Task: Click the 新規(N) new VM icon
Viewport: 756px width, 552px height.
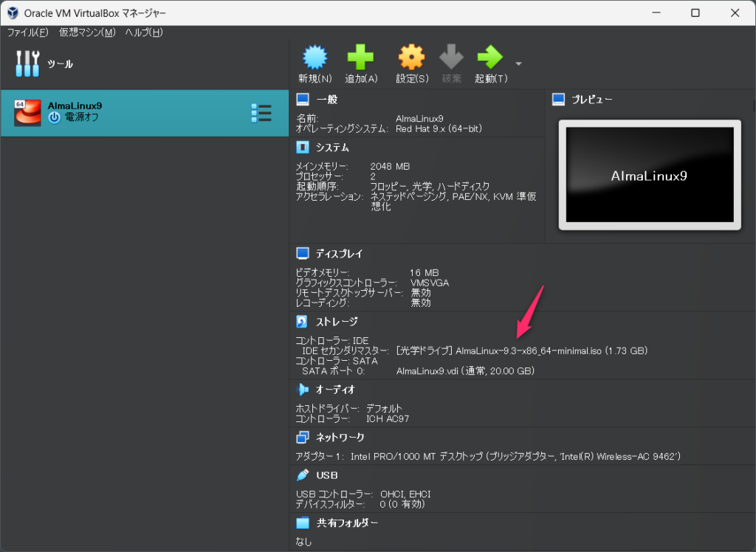Action: pos(315,58)
